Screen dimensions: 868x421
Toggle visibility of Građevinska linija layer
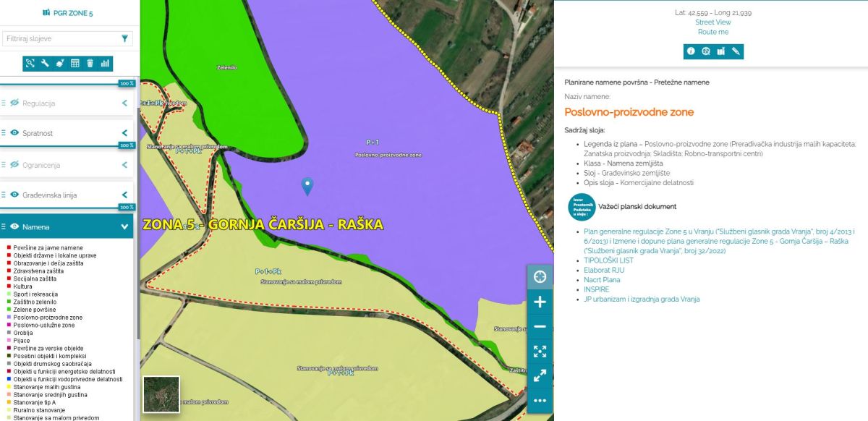14,195
